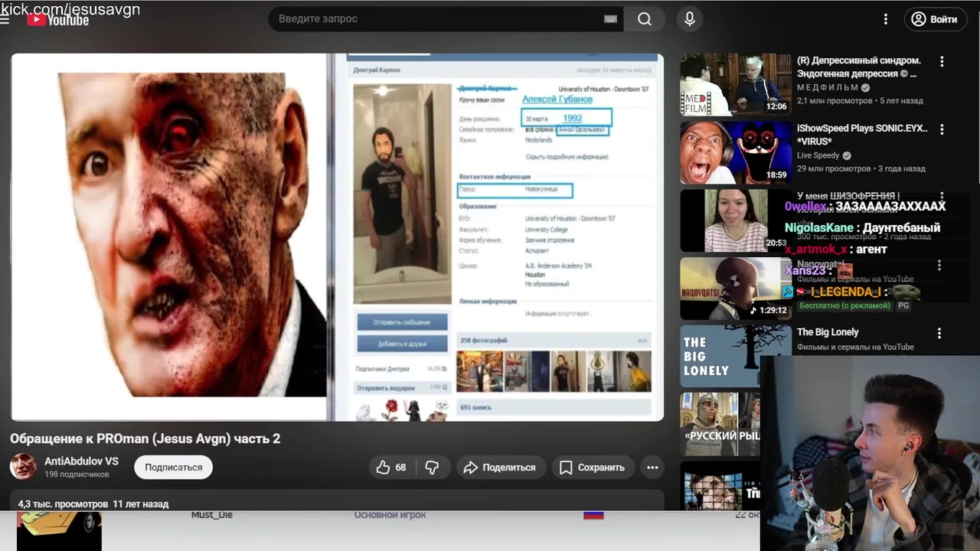
Task: Open options for The Big Lonely
Action: [x=939, y=334]
